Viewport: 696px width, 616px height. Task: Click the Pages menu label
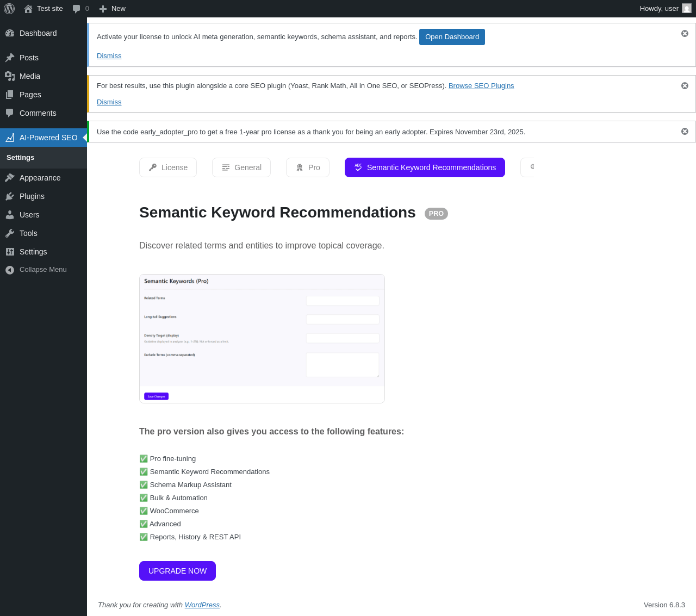(30, 95)
